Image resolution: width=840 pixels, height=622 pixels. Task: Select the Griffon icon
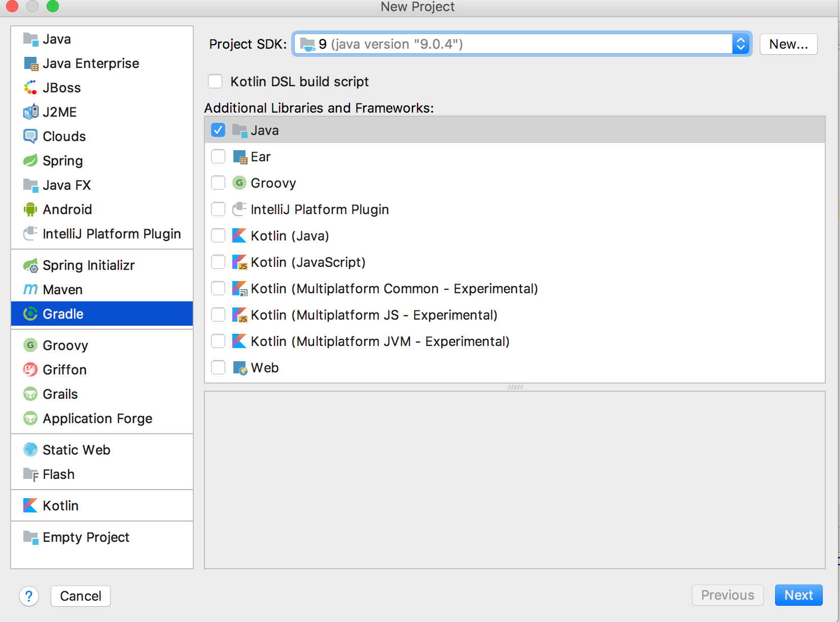tap(30, 370)
